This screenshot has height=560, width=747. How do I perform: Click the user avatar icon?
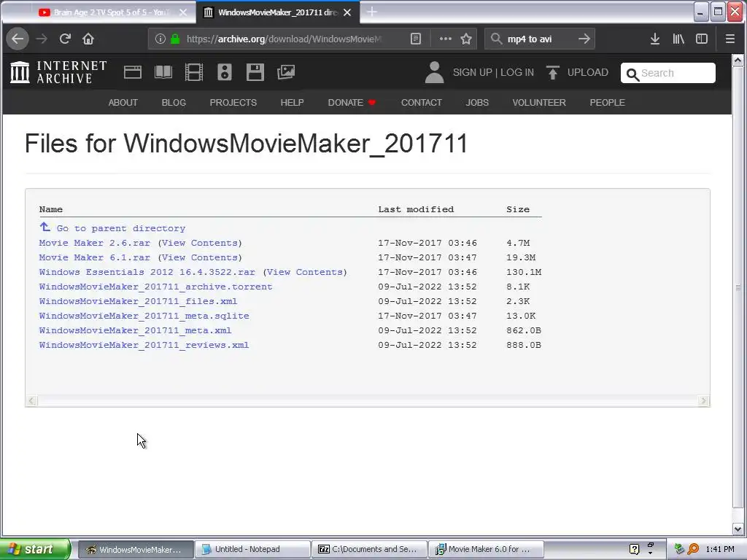[435, 72]
